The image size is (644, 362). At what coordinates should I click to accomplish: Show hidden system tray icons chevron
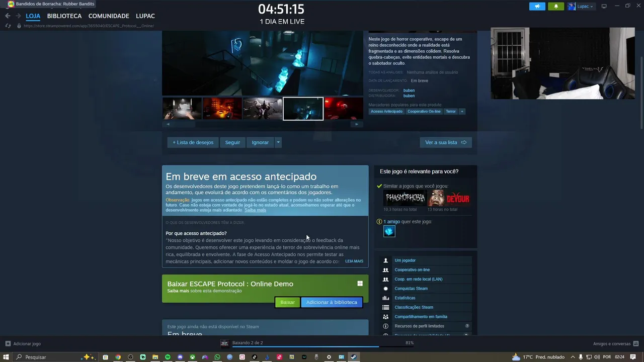coord(573,357)
